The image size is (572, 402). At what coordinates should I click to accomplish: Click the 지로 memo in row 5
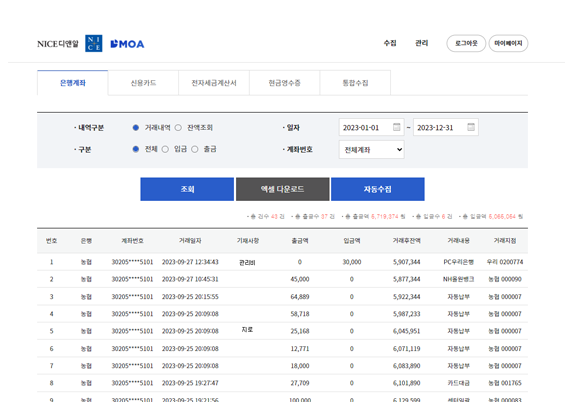point(247,329)
